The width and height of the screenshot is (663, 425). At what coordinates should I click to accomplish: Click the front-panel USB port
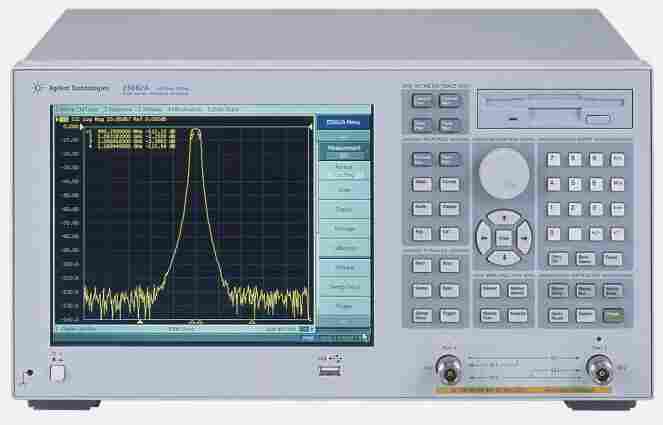coord(323,371)
